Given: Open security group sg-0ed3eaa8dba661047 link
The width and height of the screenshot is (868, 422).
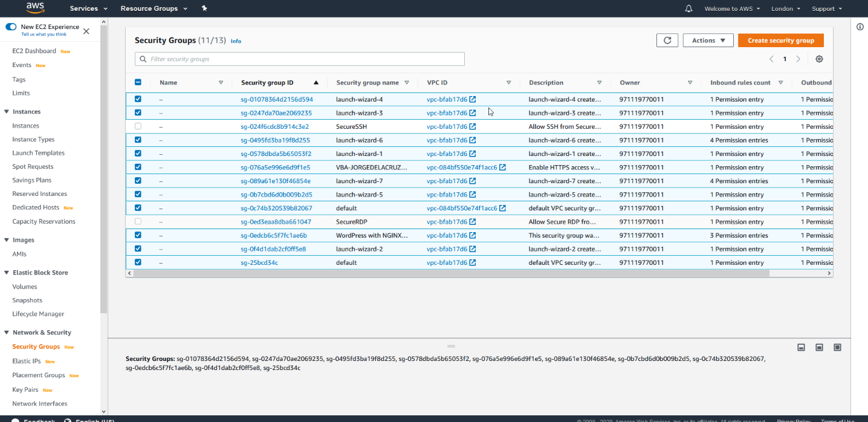Looking at the screenshot, I should (x=276, y=222).
